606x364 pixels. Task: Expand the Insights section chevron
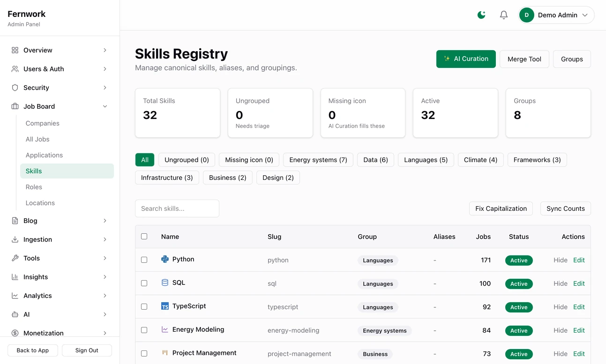click(x=105, y=277)
